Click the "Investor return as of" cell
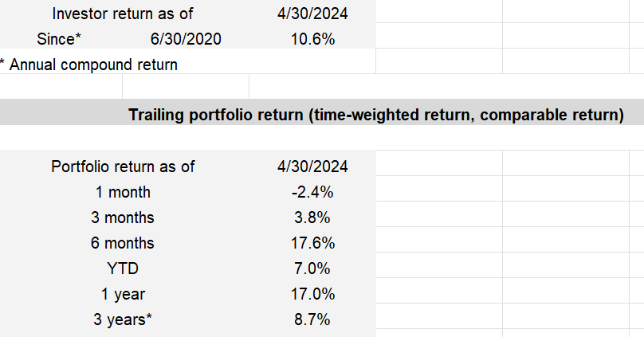The image size is (644, 337). pos(123,14)
